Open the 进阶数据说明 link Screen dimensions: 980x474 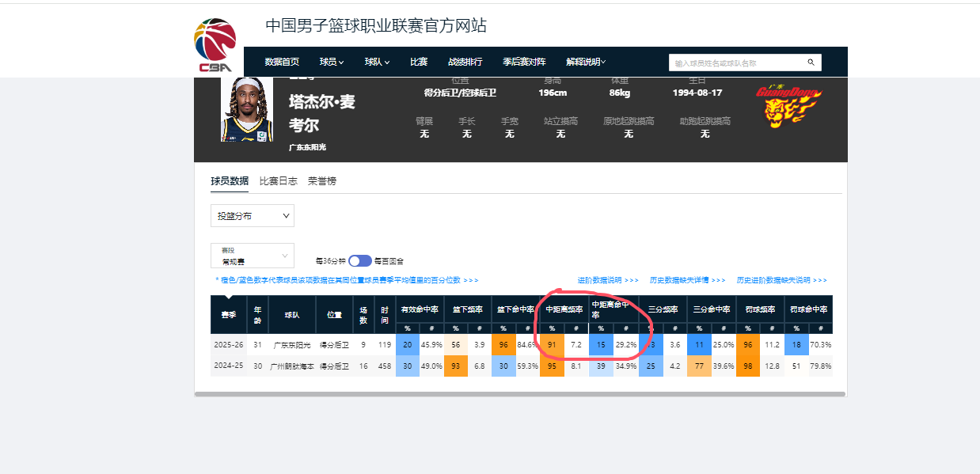coord(608,280)
